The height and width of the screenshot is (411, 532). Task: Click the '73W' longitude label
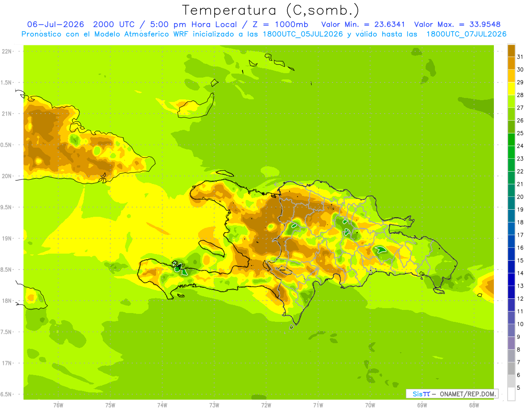pos(214,405)
